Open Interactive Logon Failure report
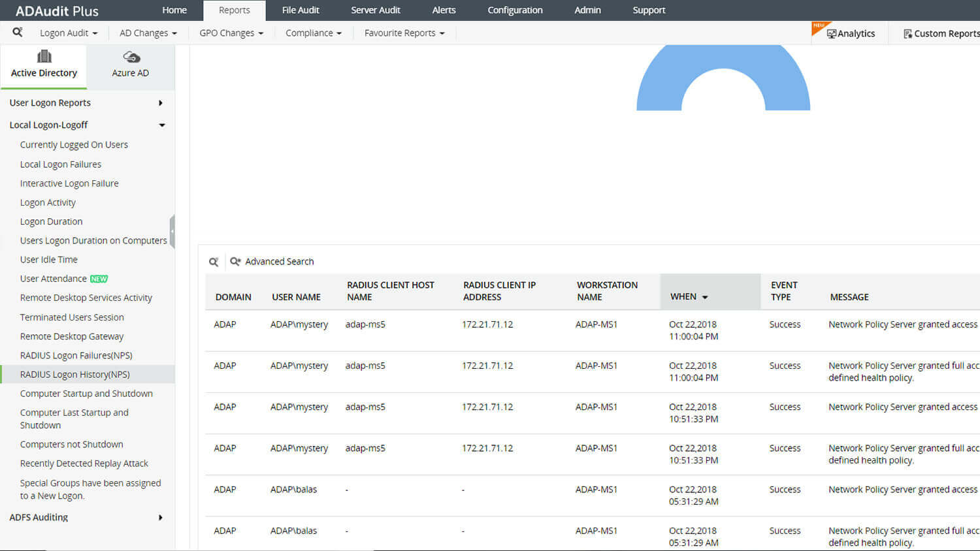This screenshot has width=980, height=551. click(x=69, y=183)
